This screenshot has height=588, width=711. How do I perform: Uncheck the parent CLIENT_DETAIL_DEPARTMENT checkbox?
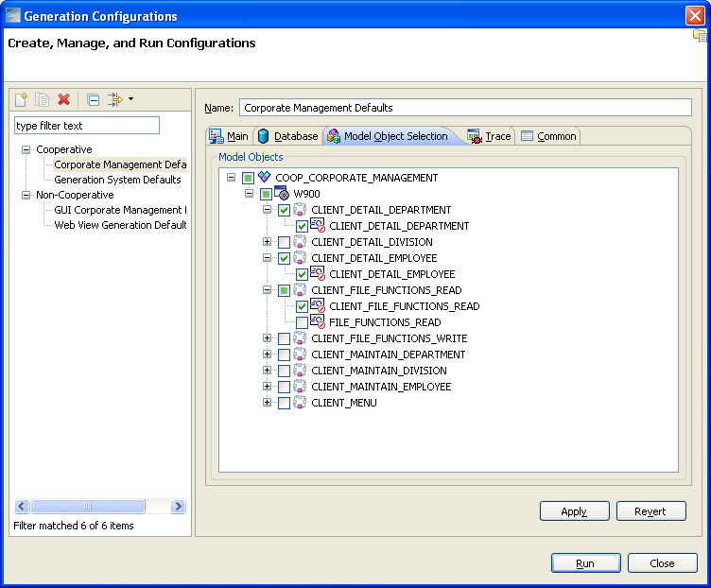coord(285,211)
